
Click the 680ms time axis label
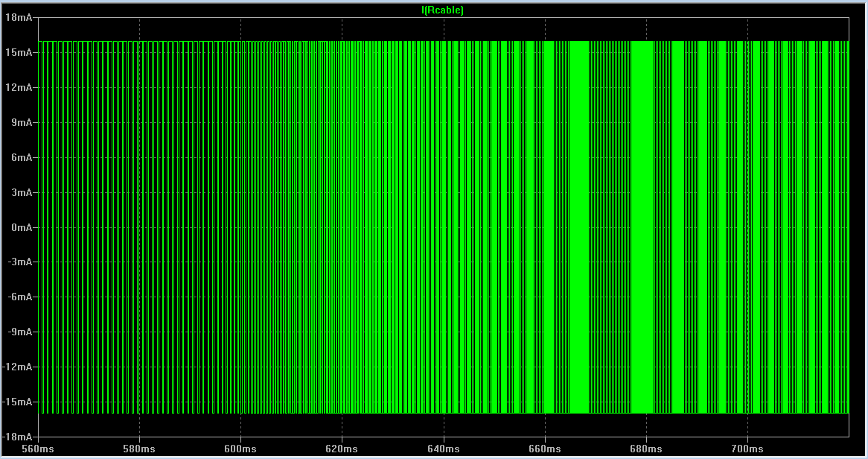coord(646,449)
